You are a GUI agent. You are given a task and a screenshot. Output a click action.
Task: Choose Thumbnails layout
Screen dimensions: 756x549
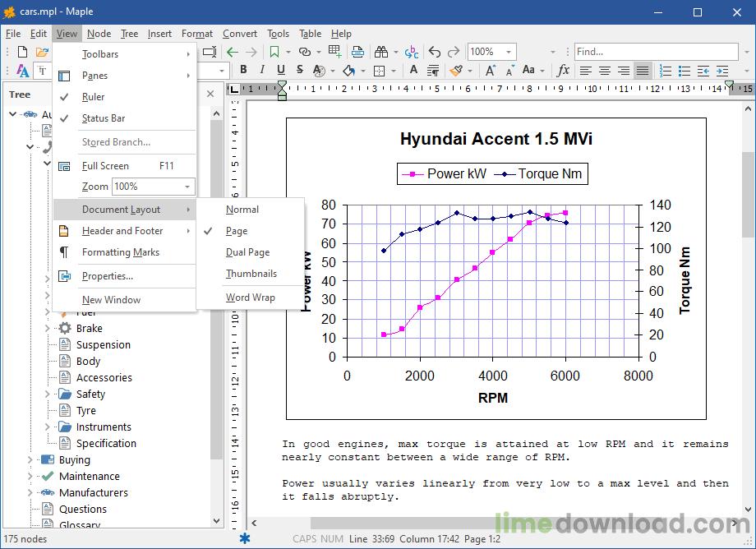pos(251,274)
